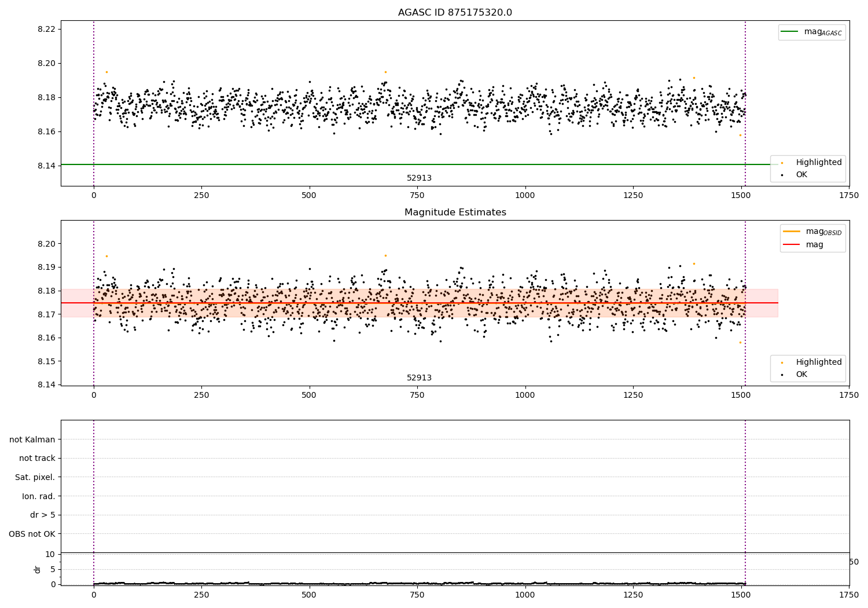This screenshot has height=608, width=868.
Task: Click 'Highlighted' legend entry in top plot
Action: [x=812, y=163]
